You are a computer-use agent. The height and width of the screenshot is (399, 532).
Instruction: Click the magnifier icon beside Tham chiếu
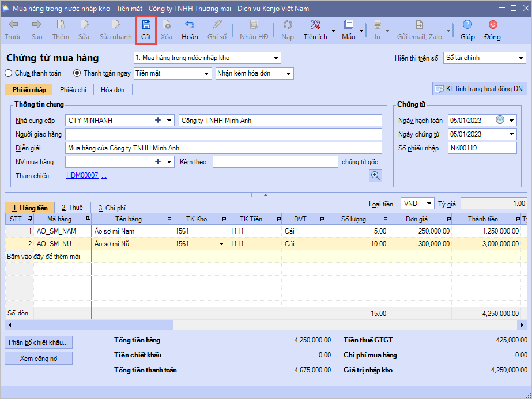pos(376,176)
